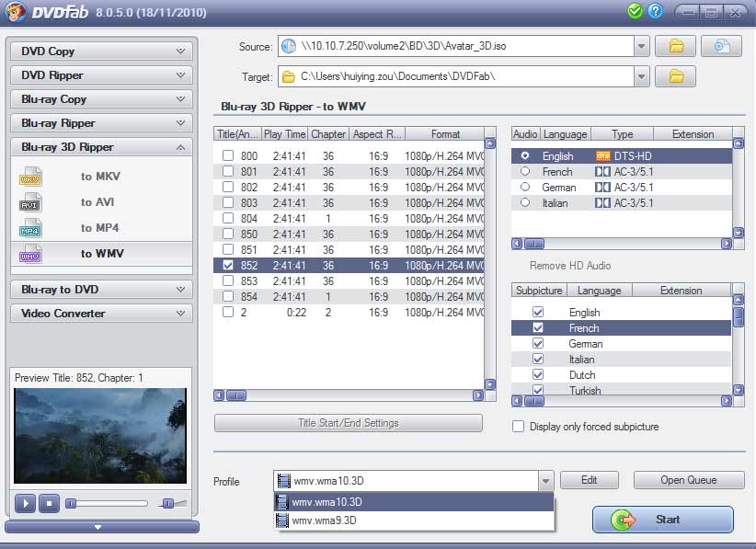Click the Avatar preview thumbnail
756x549 pixels.
(100, 436)
